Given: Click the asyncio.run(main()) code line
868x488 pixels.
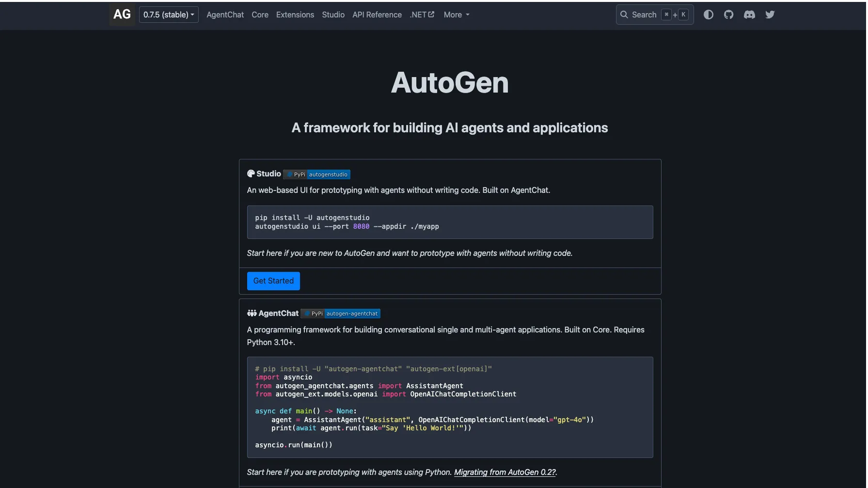Looking at the screenshot, I should pos(294,445).
